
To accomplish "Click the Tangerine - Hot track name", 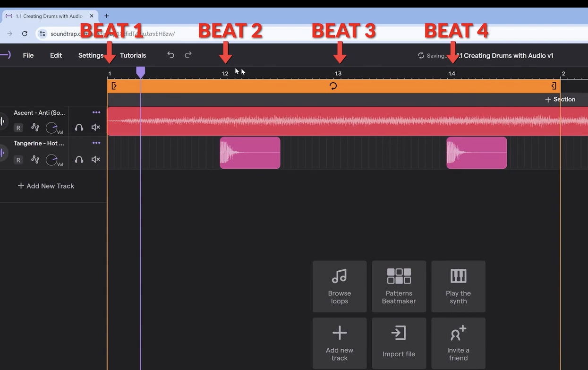I will click(39, 143).
